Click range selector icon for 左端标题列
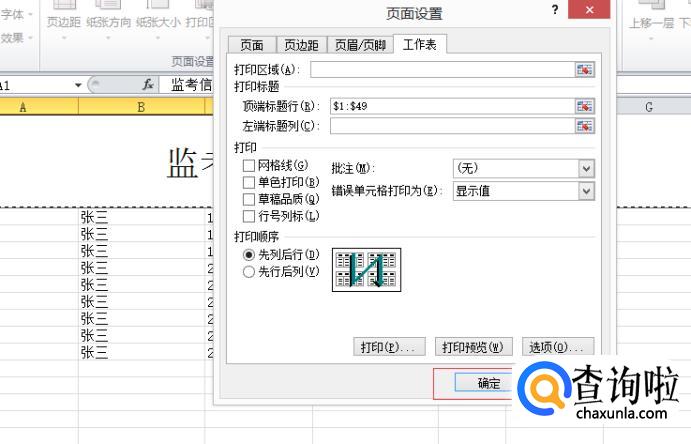691x444 pixels. (584, 125)
